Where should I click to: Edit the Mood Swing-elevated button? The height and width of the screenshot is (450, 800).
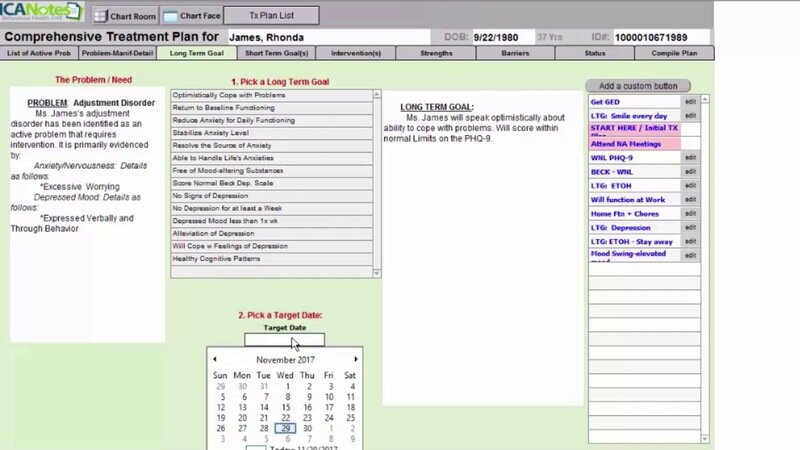click(690, 255)
